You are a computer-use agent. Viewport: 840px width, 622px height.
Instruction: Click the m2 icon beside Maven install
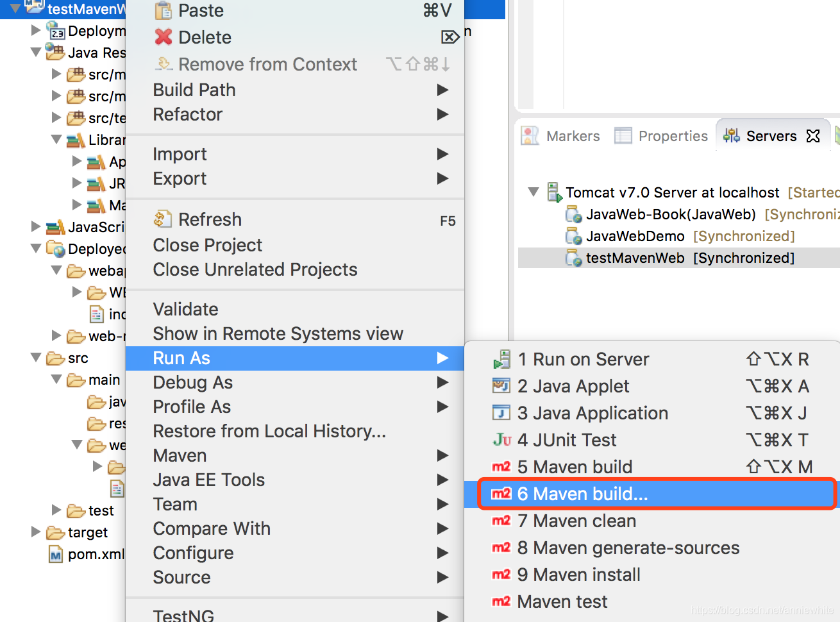501,575
